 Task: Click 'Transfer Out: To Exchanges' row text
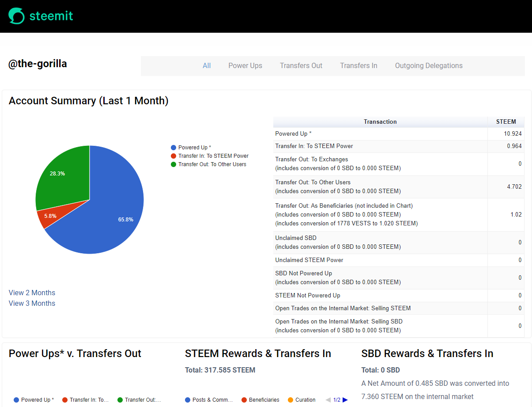click(x=311, y=159)
